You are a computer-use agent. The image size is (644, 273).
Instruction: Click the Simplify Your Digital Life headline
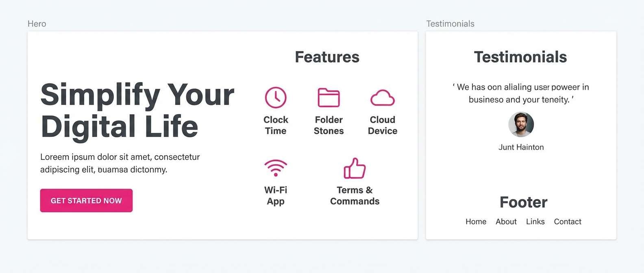click(137, 110)
